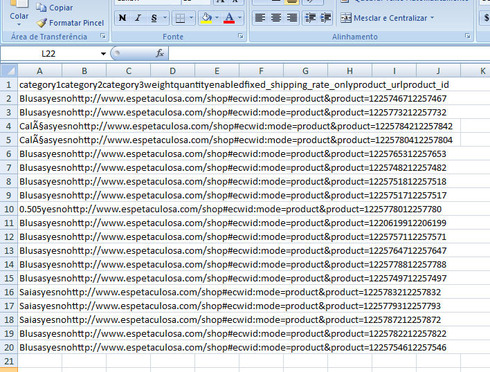This screenshot has width=490, height=372.
Task: Open the Mesclar e Centralizar dropdown arrow
Action: (x=432, y=18)
